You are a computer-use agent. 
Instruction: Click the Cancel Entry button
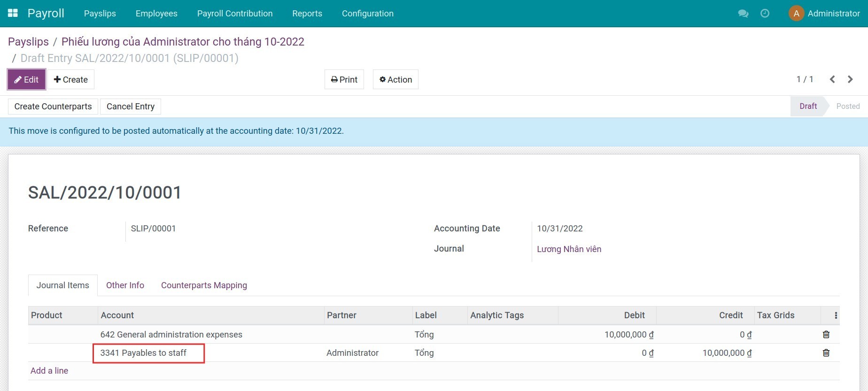(130, 107)
